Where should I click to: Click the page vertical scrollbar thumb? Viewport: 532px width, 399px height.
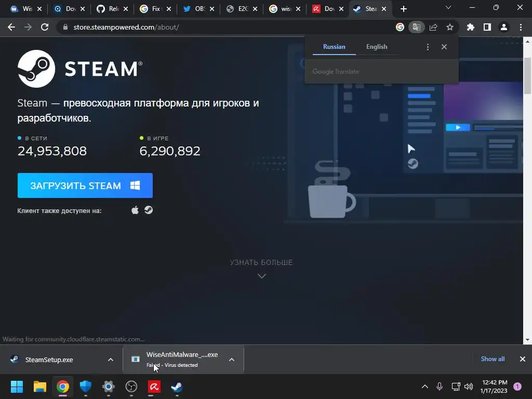coord(527,76)
